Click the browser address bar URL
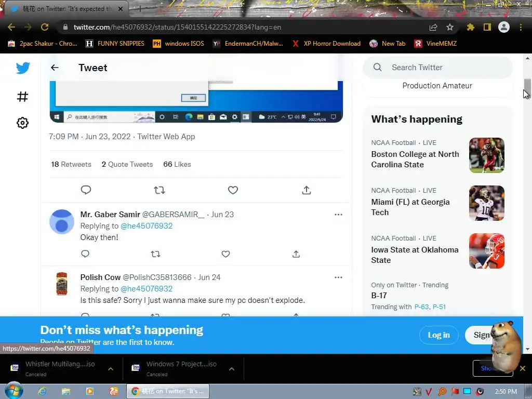Viewport: 532px width, 399px height. coord(178,27)
